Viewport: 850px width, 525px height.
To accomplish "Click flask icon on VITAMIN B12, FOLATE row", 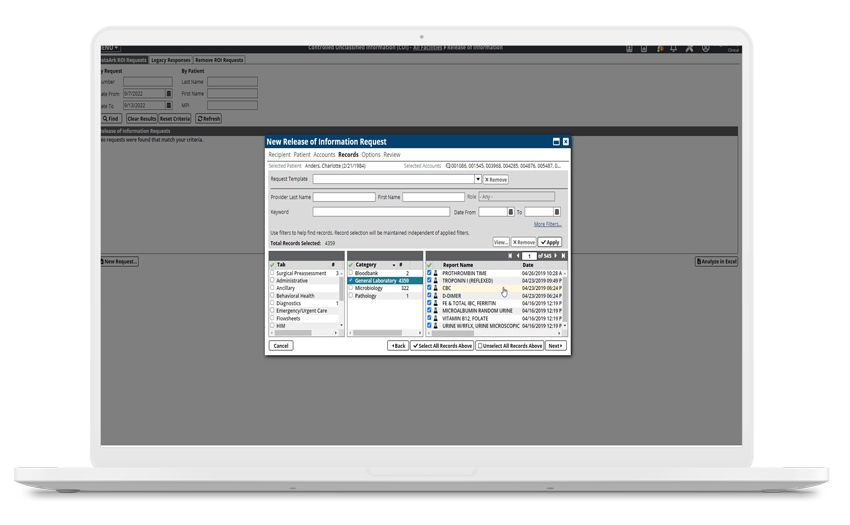I will [435, 318].
